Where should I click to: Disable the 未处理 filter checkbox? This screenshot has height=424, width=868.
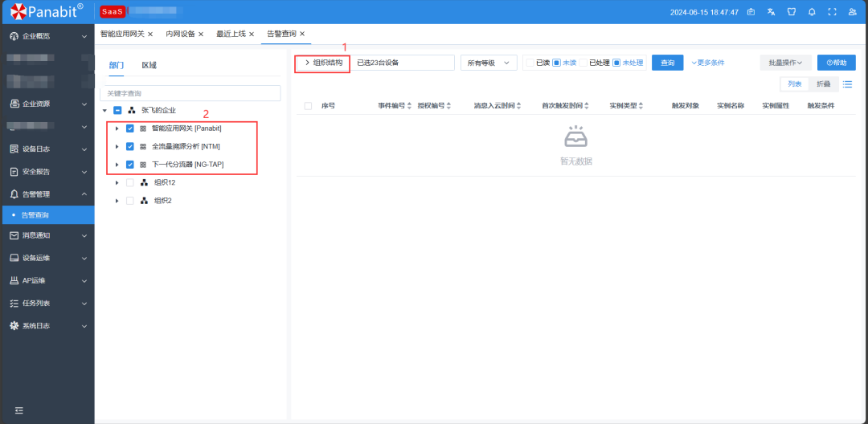tap(616, 63)
